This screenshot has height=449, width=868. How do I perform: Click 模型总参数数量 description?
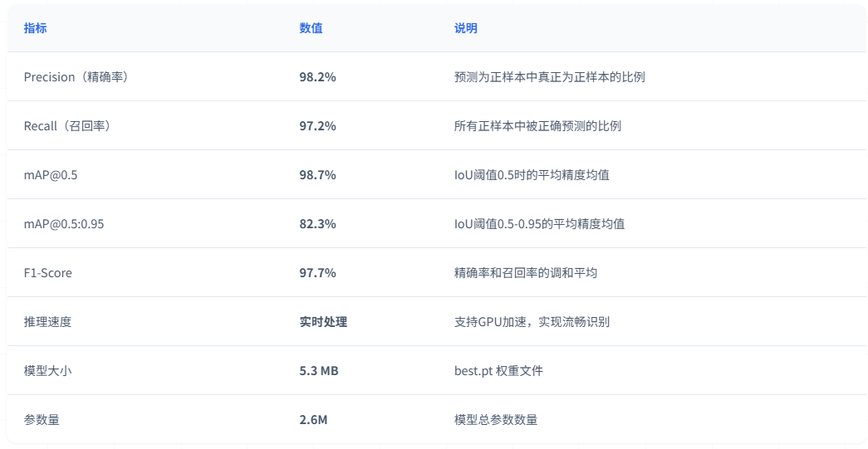[496, 420]
